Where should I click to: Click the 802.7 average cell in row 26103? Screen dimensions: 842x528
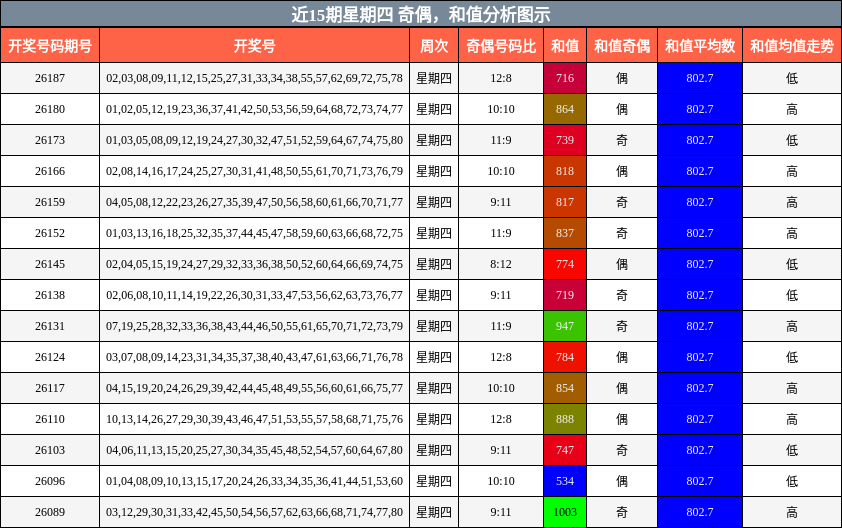point(700,450)
